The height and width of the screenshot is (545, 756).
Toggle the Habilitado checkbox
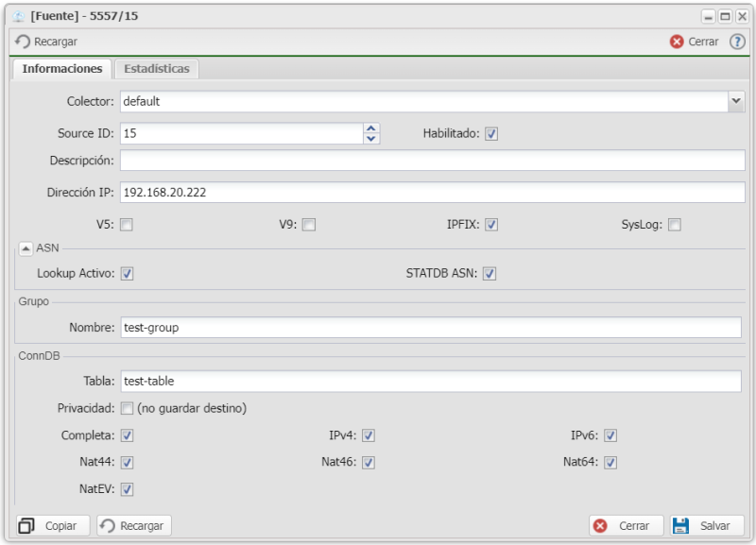point(491,134)
